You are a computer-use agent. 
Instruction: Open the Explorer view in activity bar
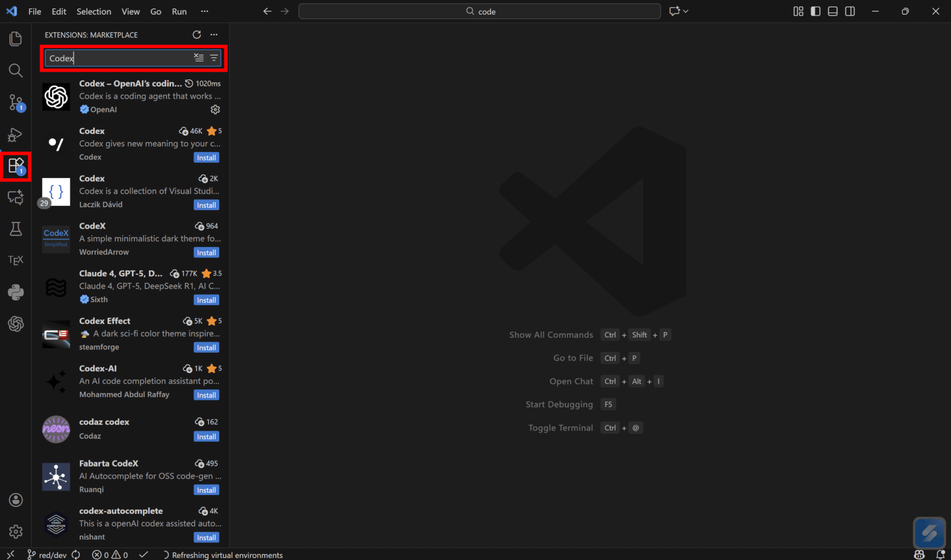[x=15, y=39]
